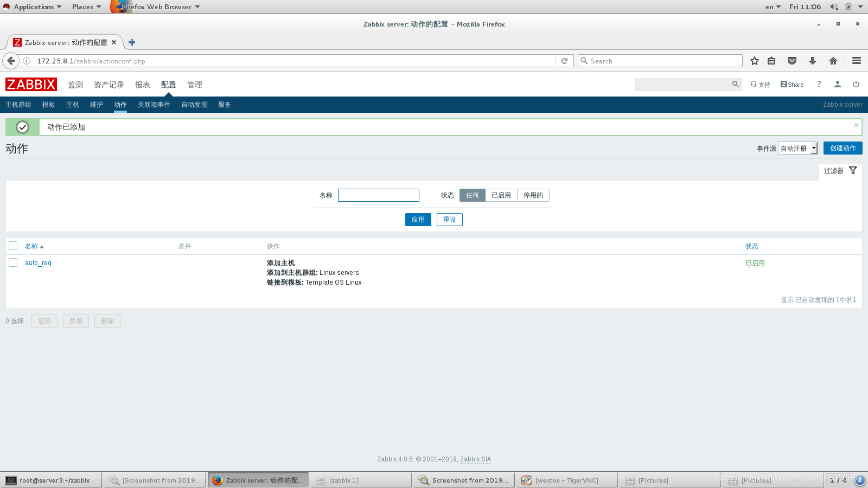
Task: Click the ZABBIX logo
Action: (31, 84)
